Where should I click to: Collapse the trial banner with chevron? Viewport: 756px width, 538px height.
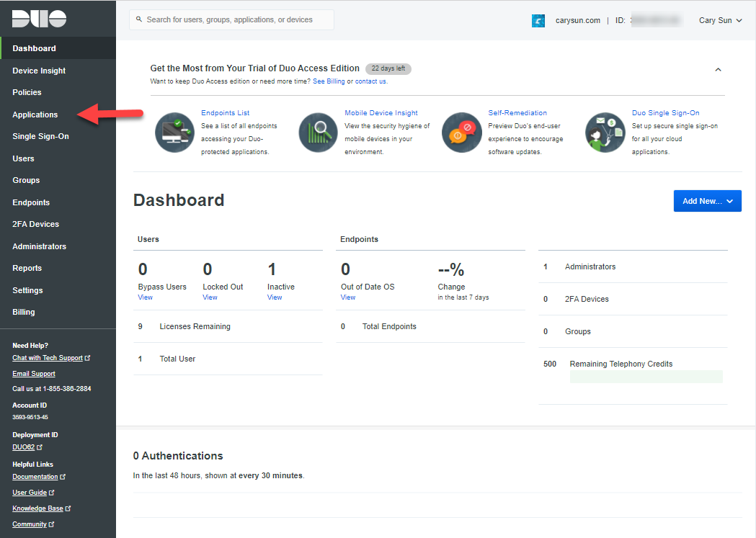pos(718,70)
